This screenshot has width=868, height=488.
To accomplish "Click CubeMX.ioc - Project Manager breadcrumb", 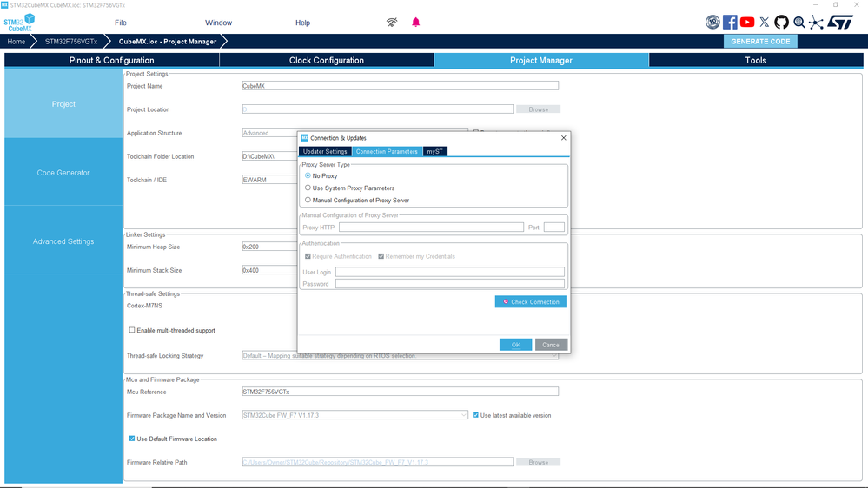I will [x=167, y=42].
